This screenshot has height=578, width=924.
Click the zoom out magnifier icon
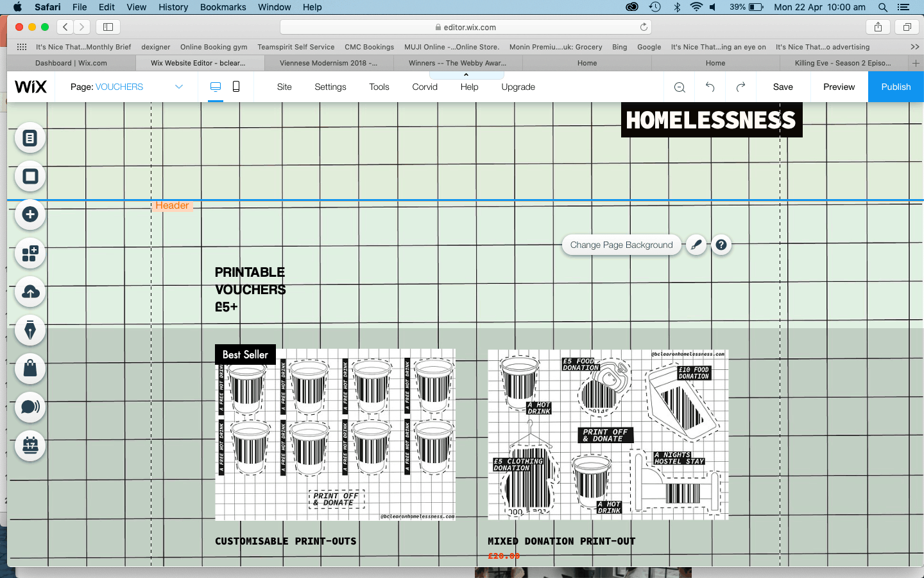pyautogui.click(x=680, y=87)
